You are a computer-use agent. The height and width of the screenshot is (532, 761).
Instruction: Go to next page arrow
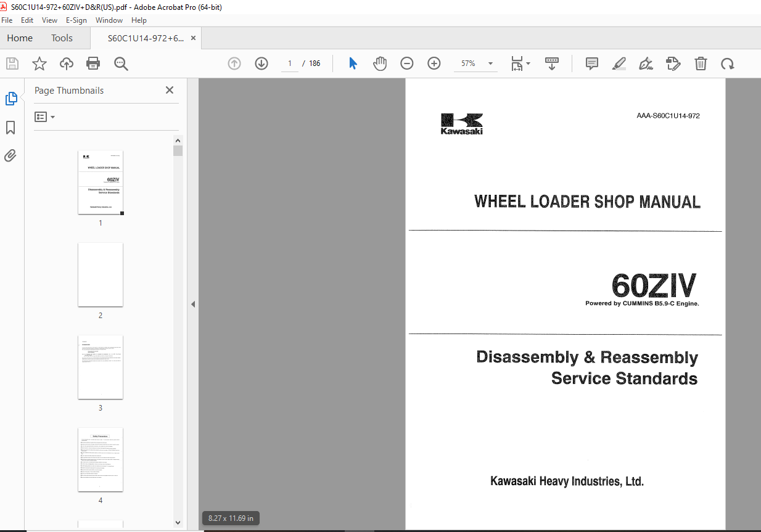pyautogui.click(x=261, y=63)
